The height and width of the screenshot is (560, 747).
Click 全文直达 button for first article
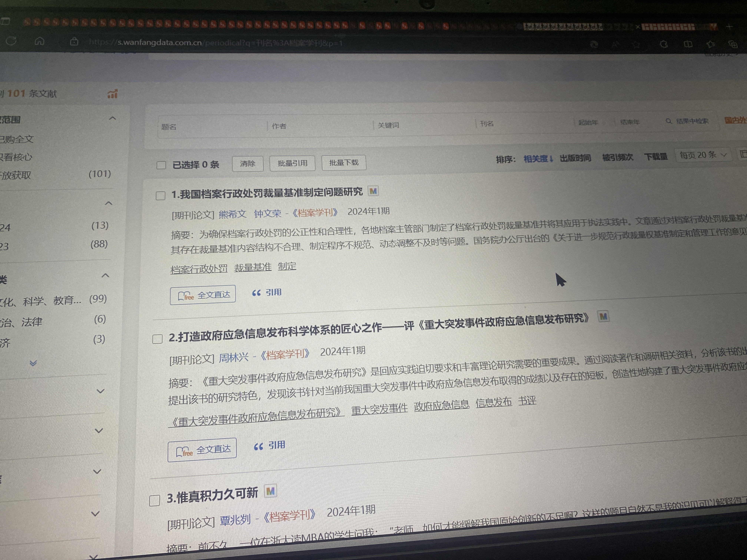click(203, 295)
